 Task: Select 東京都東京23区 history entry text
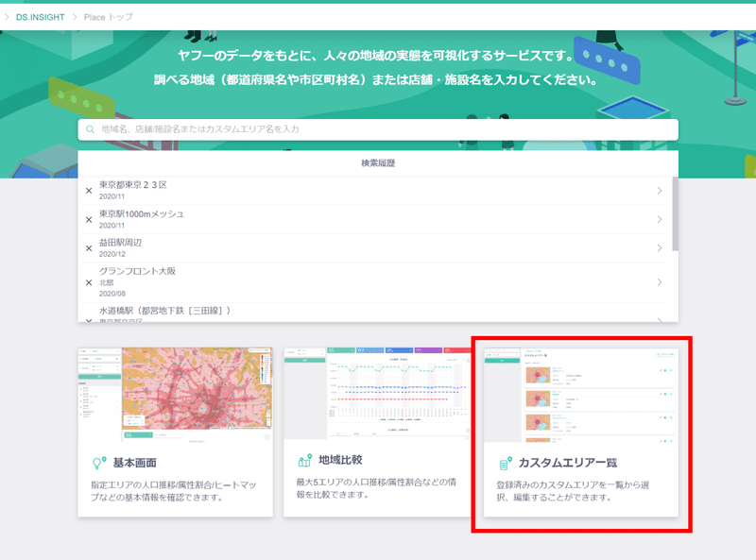click(133, 185)
